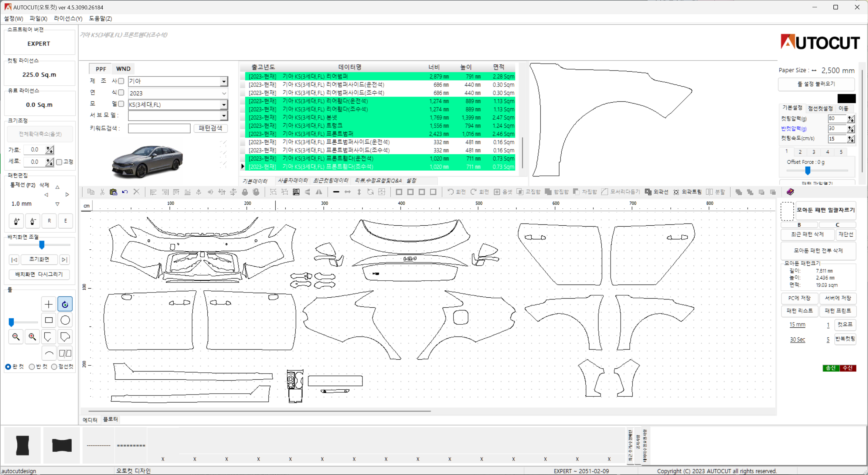Click the undo arrow icon
868x475 pixels.
[125, 192]
